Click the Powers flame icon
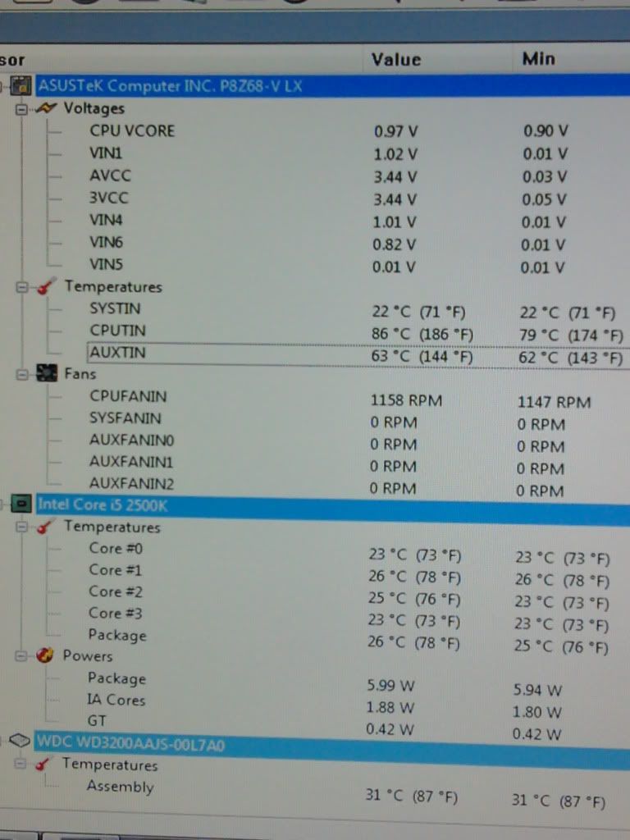The image size is (630, 840). pos(45,655)
